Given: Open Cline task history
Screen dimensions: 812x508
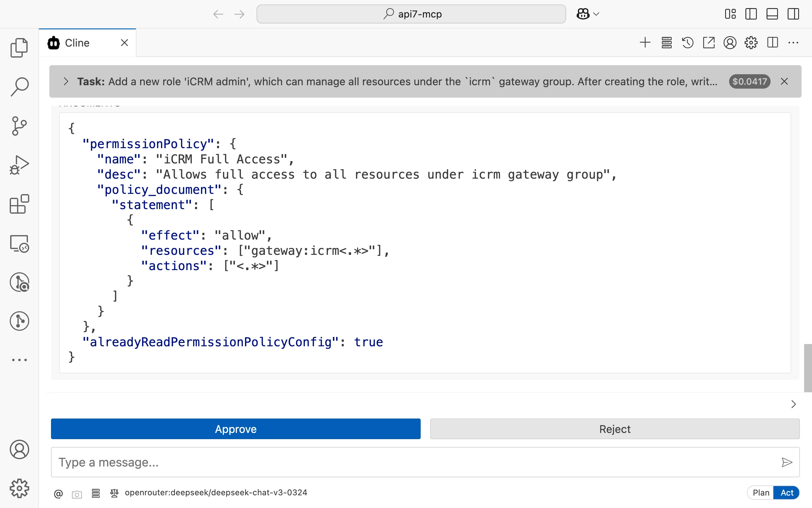Looking at the screenshot, I should [687, 43].
